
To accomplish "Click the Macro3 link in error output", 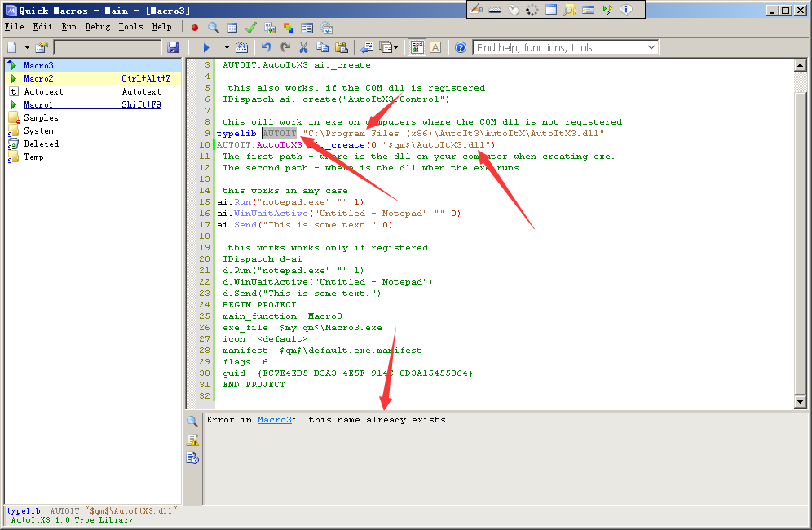I will tap(275, 420).
